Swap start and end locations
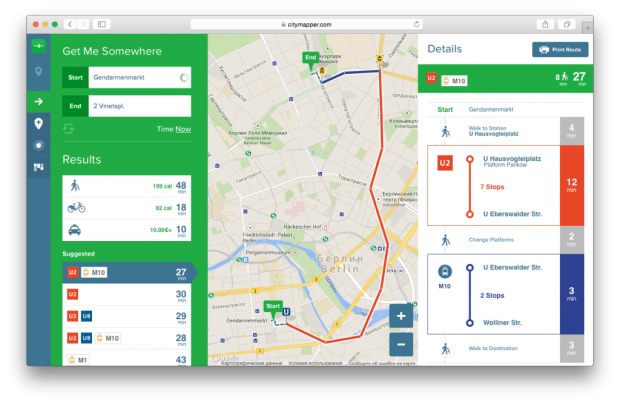 pyautogui.click(x=68, y=129)
